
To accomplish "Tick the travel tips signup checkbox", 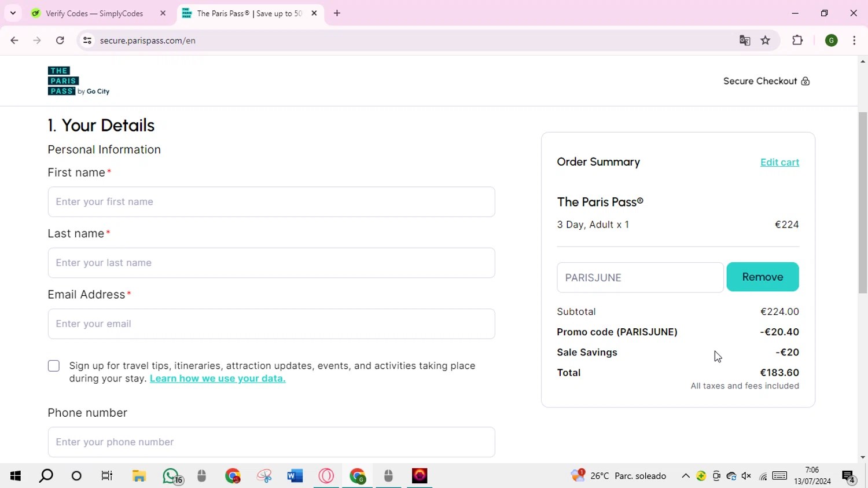I will [54, 366].
